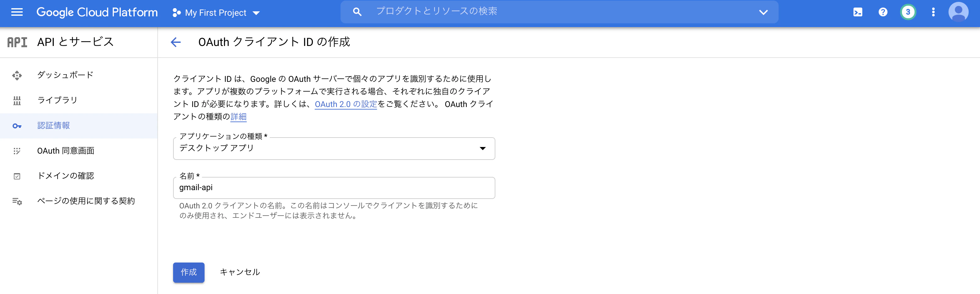
Task: Click the application type dropdown arrow
Action: tap(482, 148)
